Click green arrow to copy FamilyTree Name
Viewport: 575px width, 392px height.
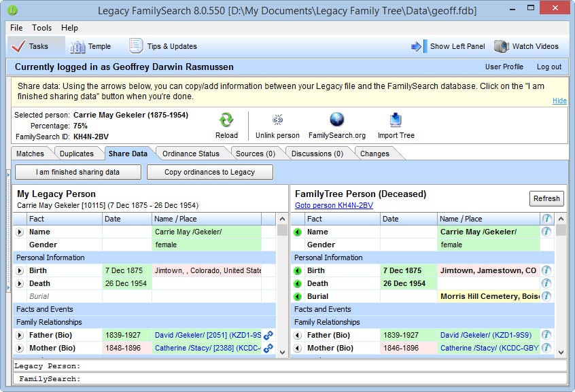[298, 232]
